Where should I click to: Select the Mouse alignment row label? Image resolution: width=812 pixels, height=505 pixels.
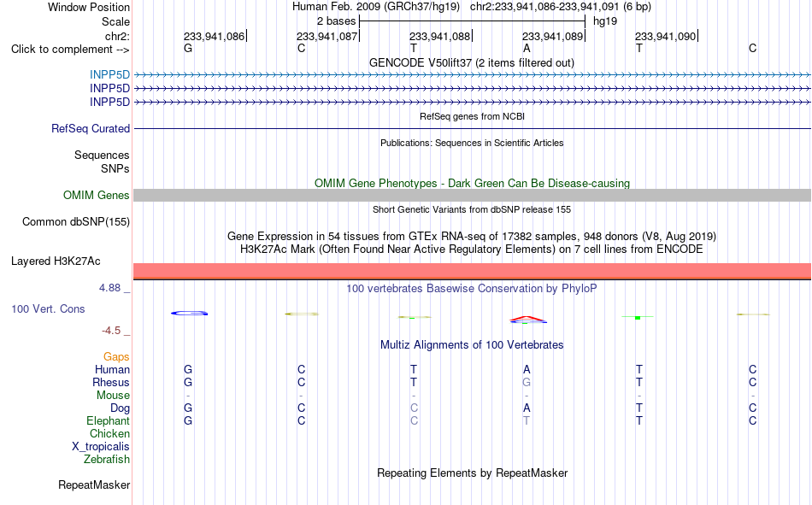pos(113,395)
